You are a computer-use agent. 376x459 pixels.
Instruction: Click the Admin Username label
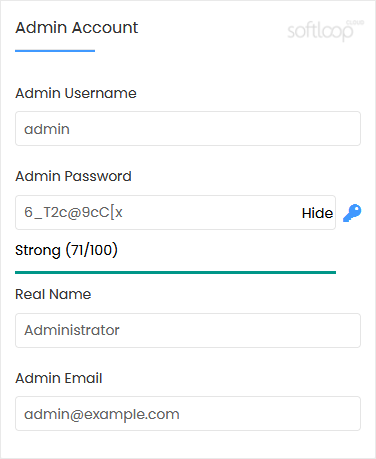point(76,93)
